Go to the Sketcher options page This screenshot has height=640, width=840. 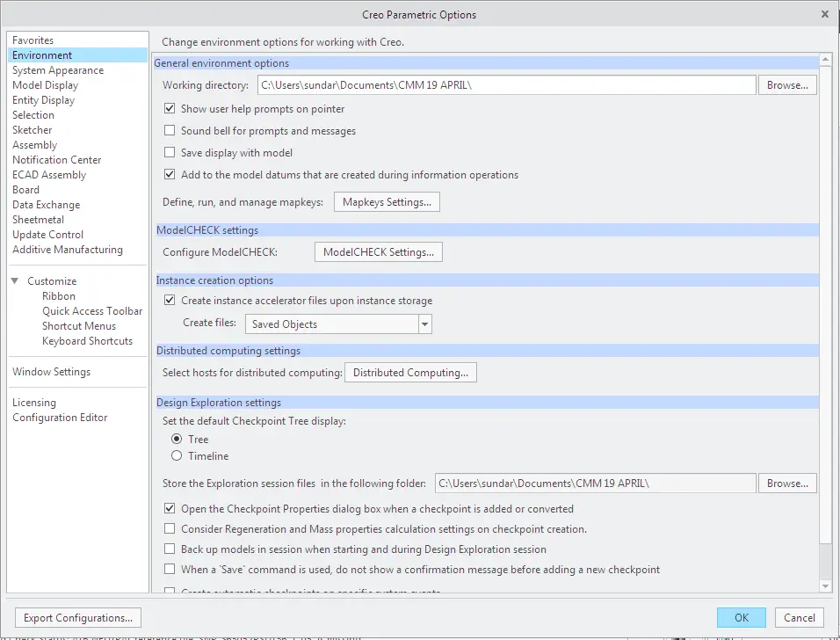(33, 130)
